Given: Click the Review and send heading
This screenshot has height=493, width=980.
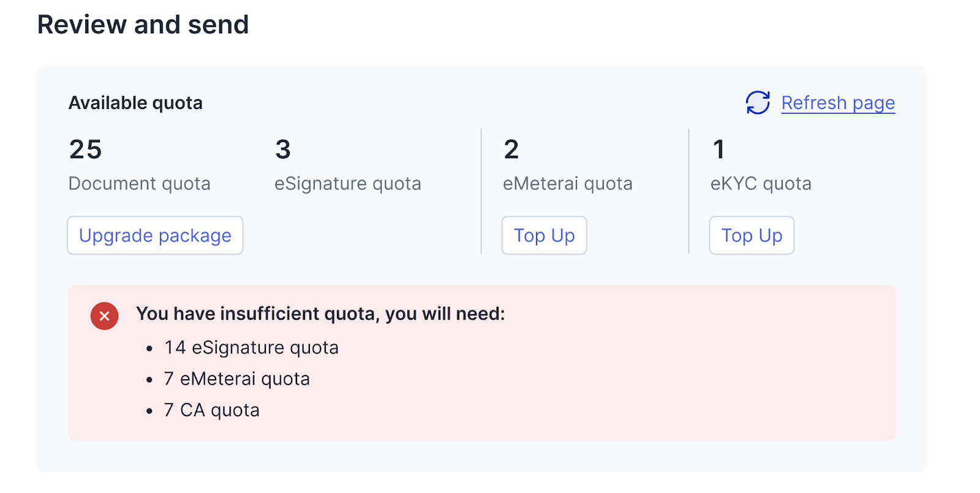Looking at the screenshot, I should (x=143, y=25).
